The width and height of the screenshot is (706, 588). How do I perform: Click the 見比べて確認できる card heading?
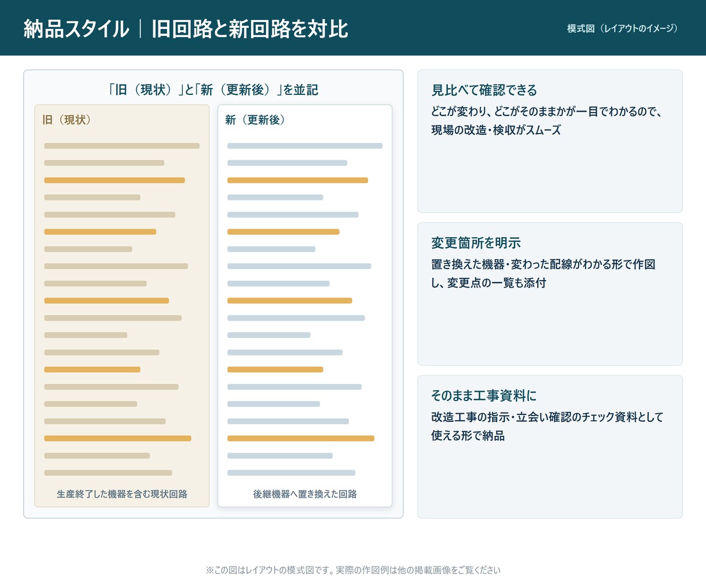pos(484,90)
